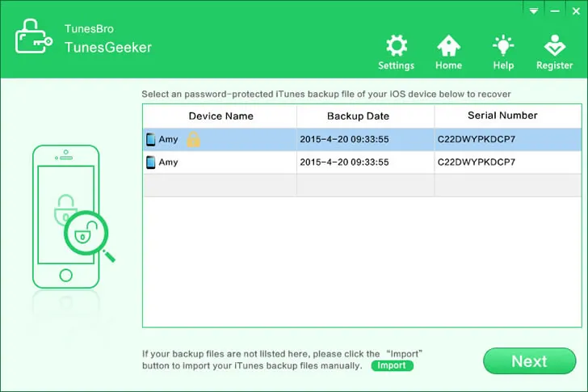Click serial number C22DWYPKDCP7 in second row
Screen dimensions: 588x392
click(476, 162)
